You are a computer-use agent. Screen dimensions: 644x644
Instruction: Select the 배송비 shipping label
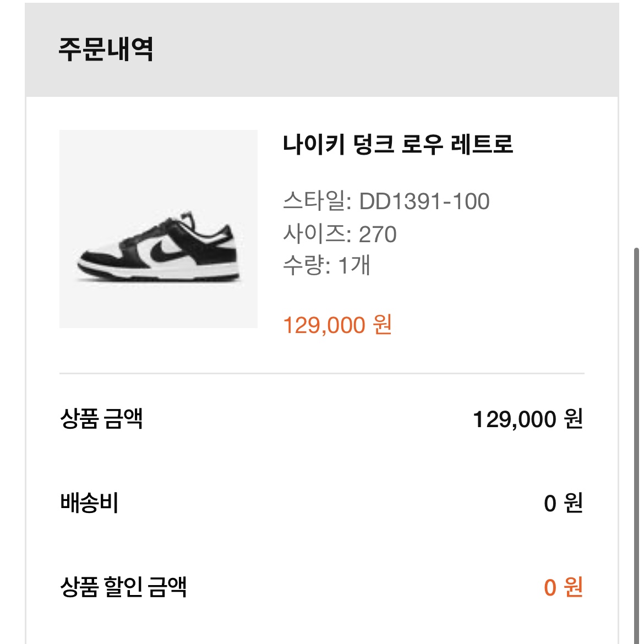pos(89,503)
